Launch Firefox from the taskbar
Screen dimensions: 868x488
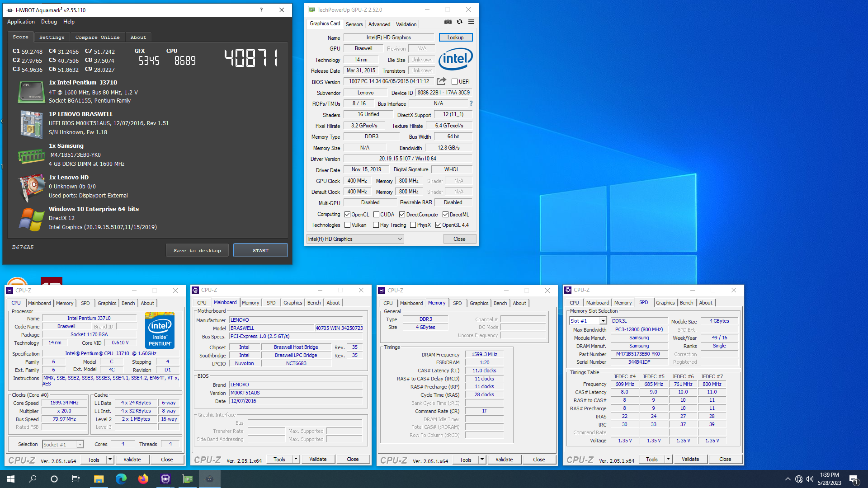coord(143,479)
